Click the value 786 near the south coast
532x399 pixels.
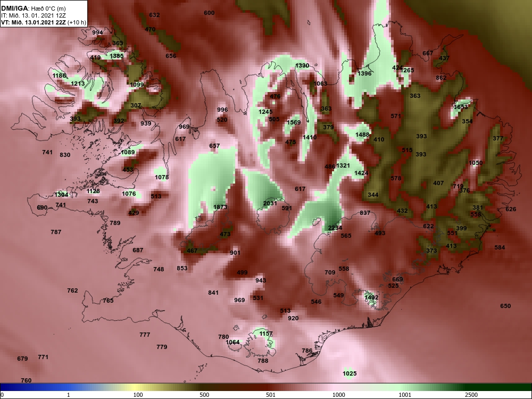[307, 351]
